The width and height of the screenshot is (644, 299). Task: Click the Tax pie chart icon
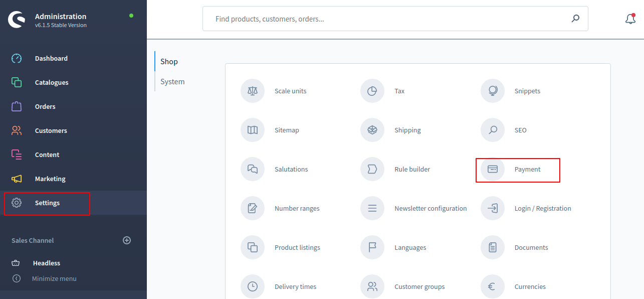pos(372,91)
